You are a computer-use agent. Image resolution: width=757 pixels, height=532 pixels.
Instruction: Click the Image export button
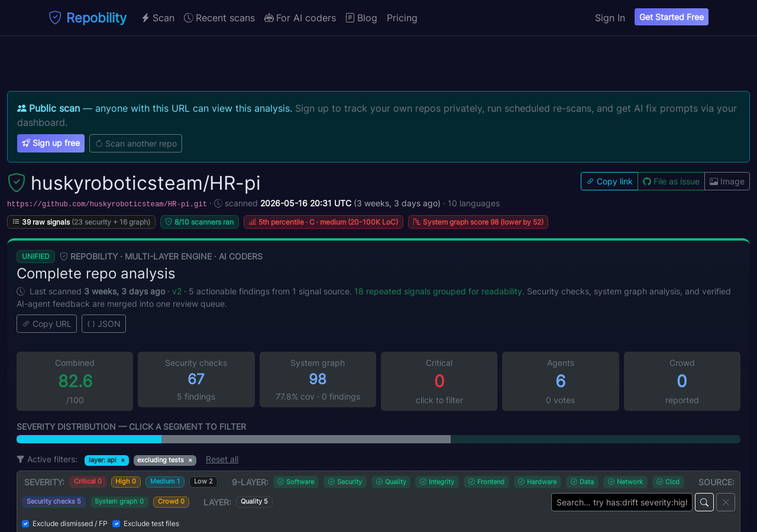(727, 181)
